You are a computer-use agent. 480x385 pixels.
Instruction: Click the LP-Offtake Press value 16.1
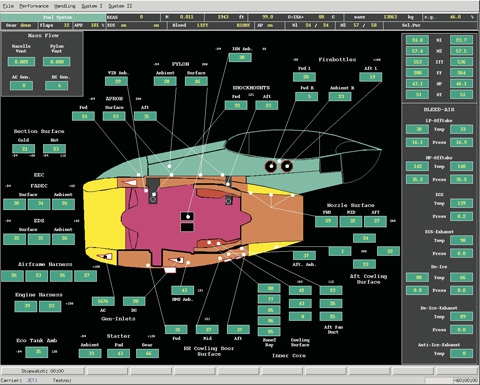417,142
